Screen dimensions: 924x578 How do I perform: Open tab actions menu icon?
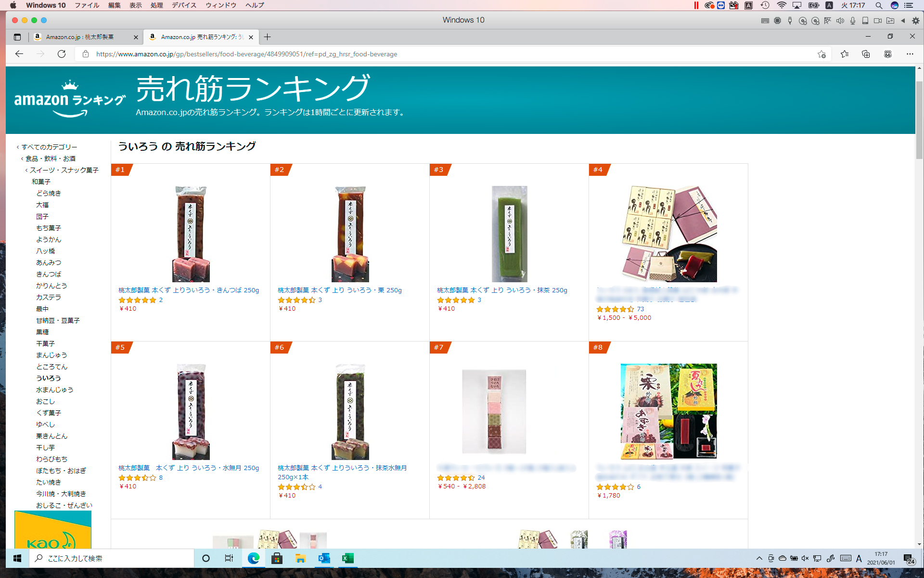[x=17, y=37]
